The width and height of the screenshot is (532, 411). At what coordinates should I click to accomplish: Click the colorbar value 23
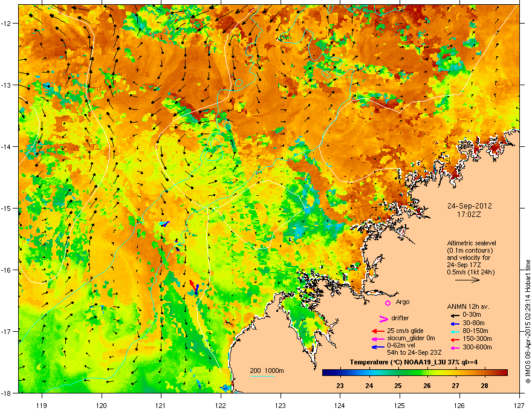[x=340, y=386]
